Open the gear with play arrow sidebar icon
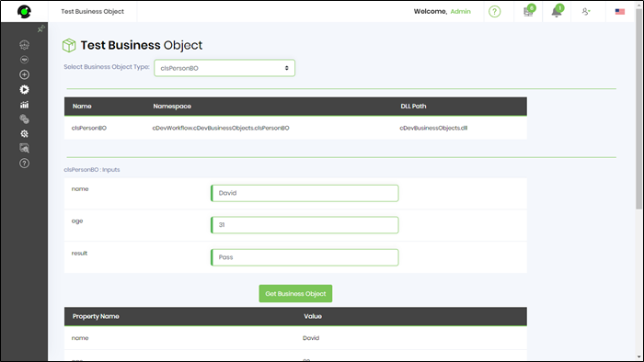 (24, 89)
